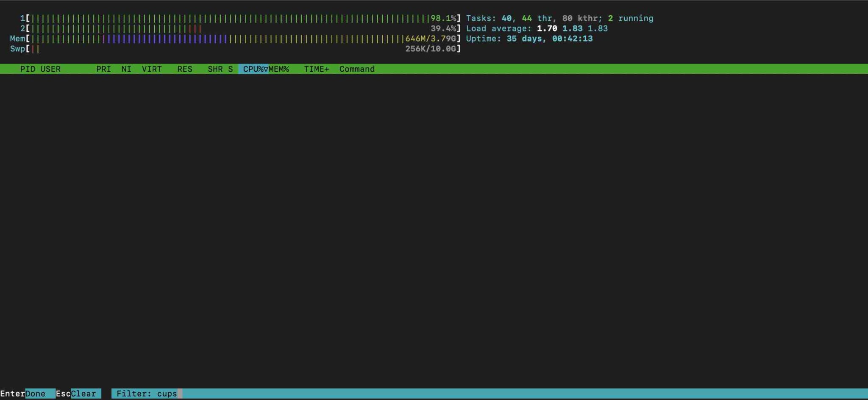Sort by the VIRT memory column
The image size is (868, 400).
pyautogui.click(x=152, y=69)
